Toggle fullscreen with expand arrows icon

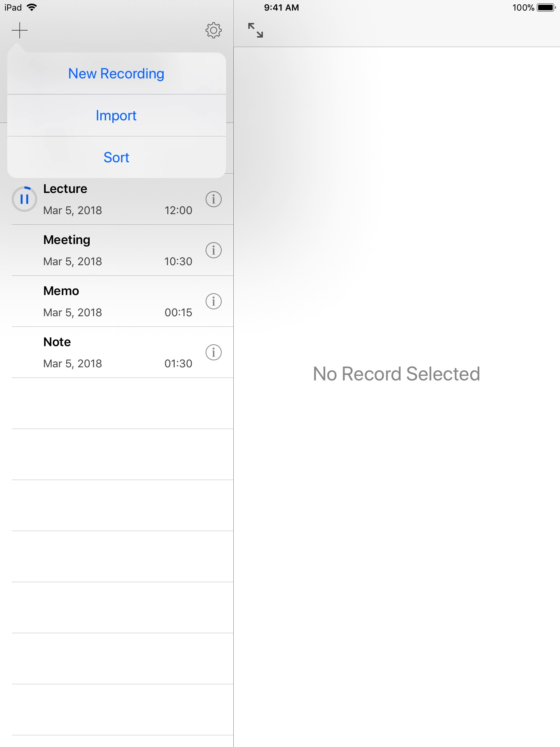[256, 30]
